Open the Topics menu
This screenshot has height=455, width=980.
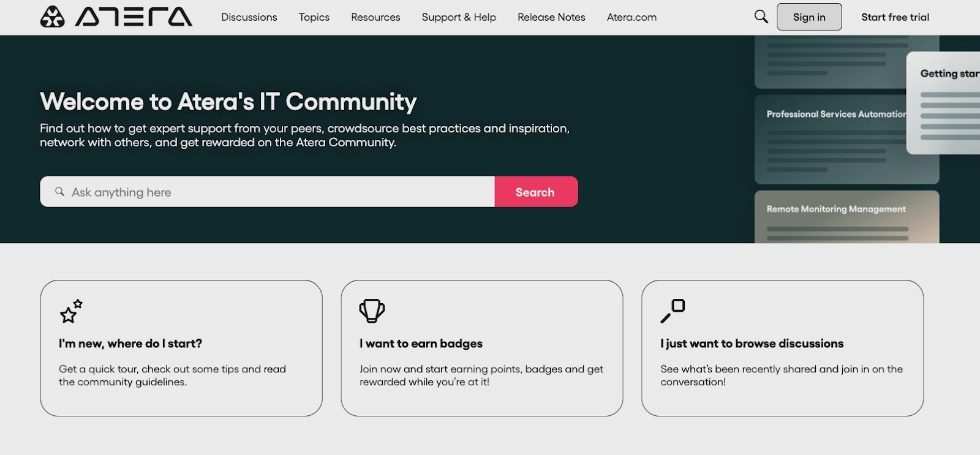pos(314,17)
